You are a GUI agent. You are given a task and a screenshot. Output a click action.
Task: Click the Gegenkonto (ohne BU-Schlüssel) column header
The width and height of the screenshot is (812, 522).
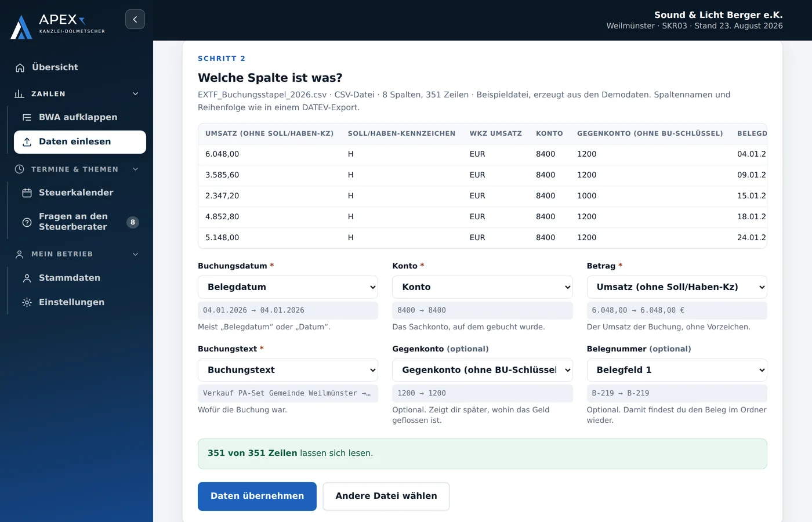(x=650, y=133)
